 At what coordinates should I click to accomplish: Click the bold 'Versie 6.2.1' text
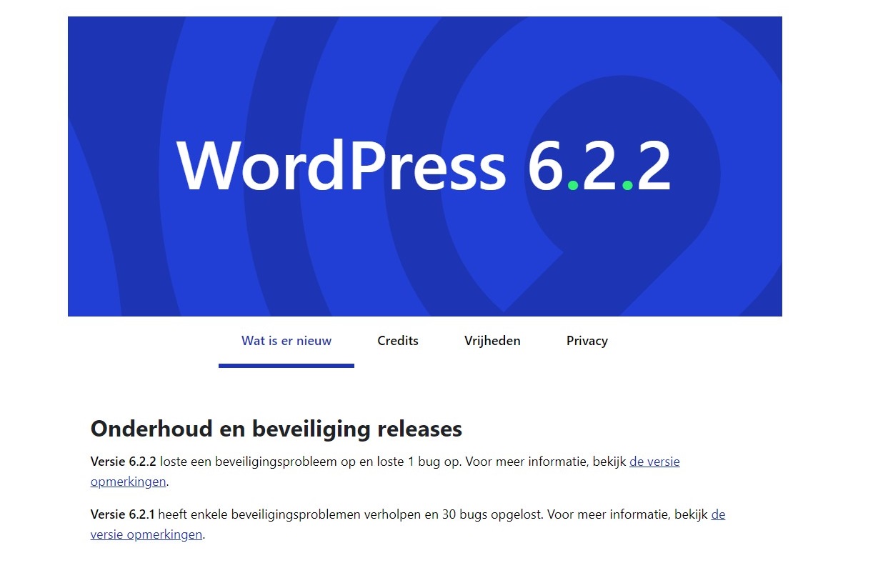pyautogui.click(x=123, y=514)
